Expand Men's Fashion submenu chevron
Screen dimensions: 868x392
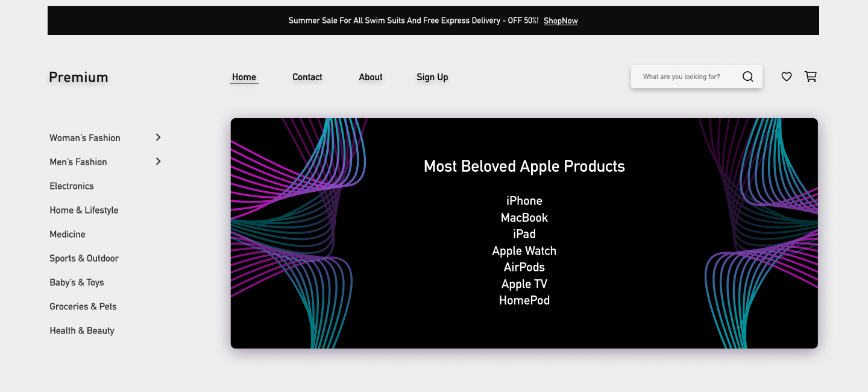pos(159,162)
